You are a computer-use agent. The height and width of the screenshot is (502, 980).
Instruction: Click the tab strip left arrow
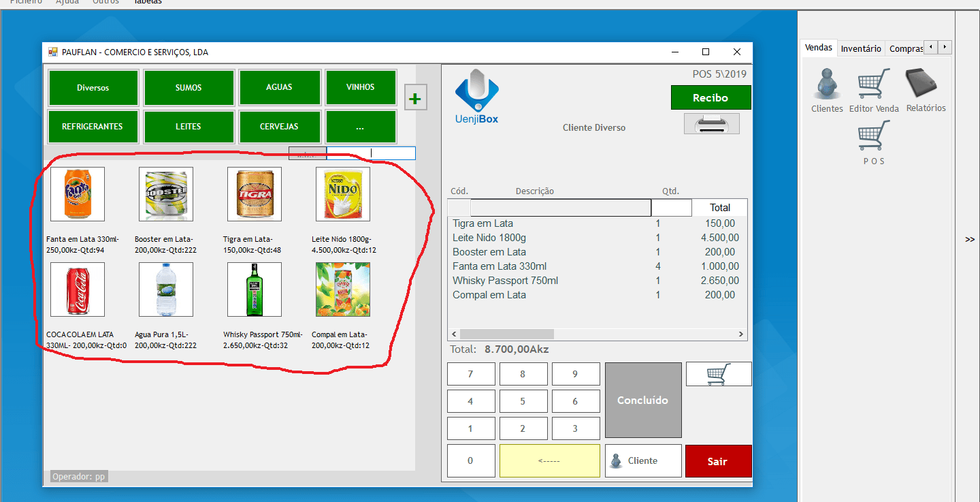[931, 47]
